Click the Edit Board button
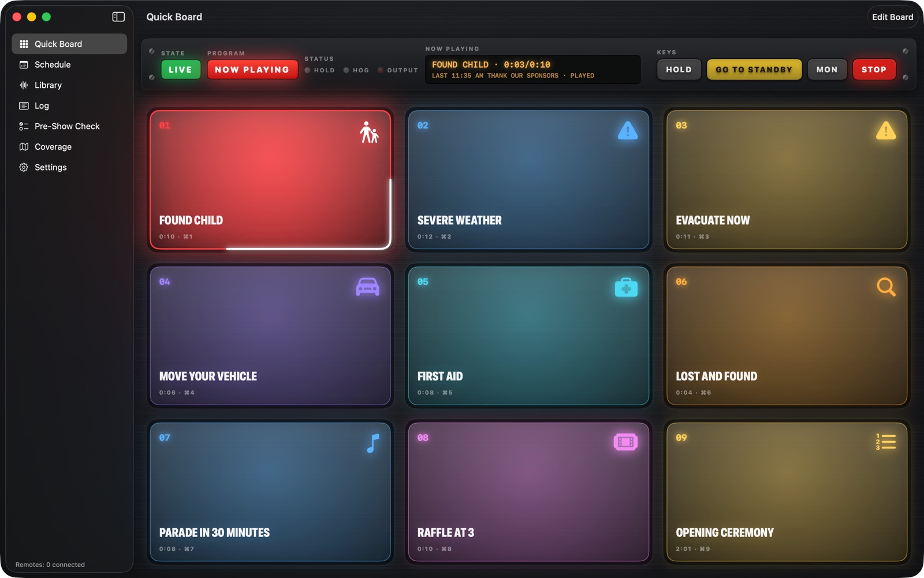The width and height of the screenshot is (924, 578). [892, 17]
